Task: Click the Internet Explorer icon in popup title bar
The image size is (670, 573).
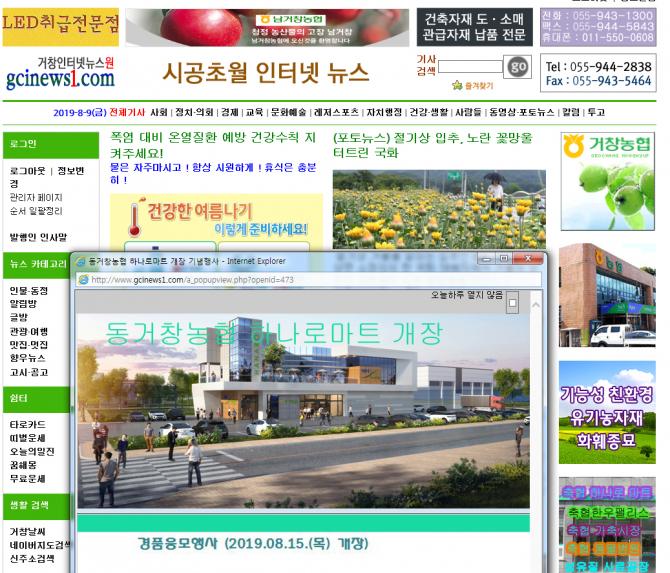Action: (x=81, y=261)
